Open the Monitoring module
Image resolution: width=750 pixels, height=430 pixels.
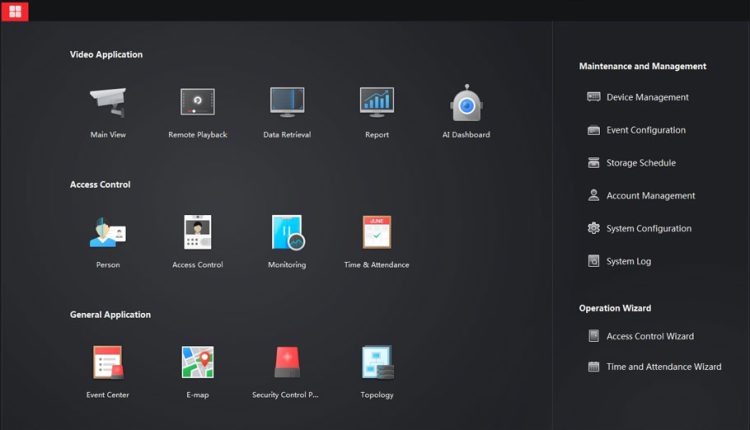pyautogui.click(x=287, y=232)
